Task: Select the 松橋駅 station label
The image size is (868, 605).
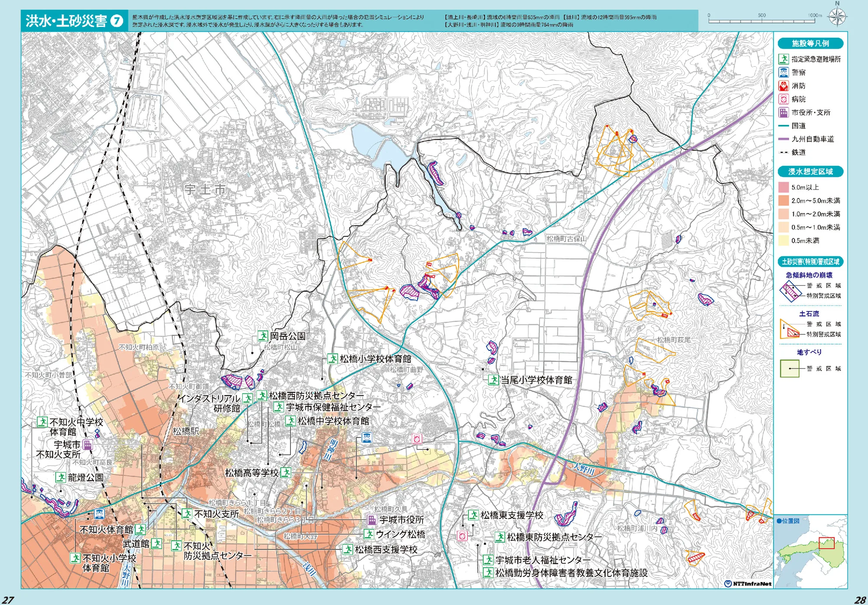Action: pos(186,431)
